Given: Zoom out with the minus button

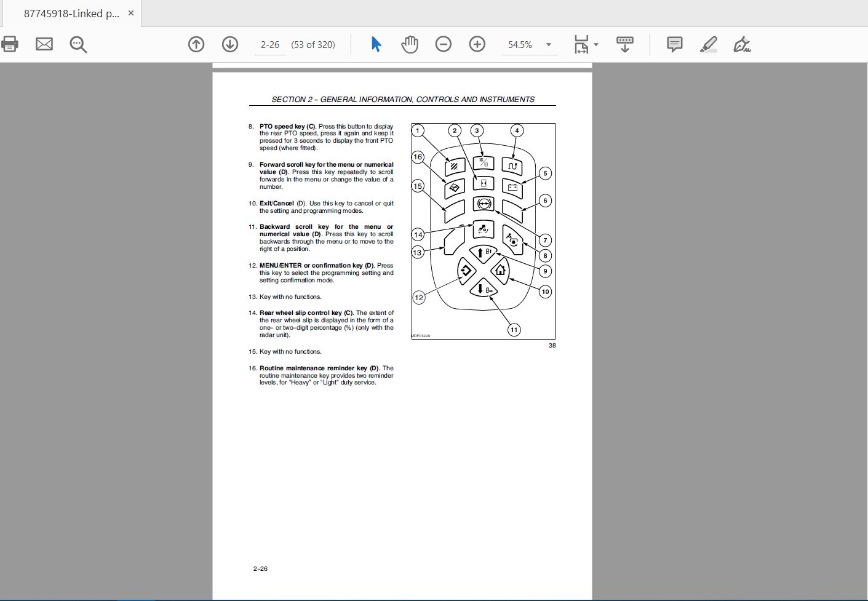Looking at the screenshot, I should pyautogui.click(x=443, y=44).
